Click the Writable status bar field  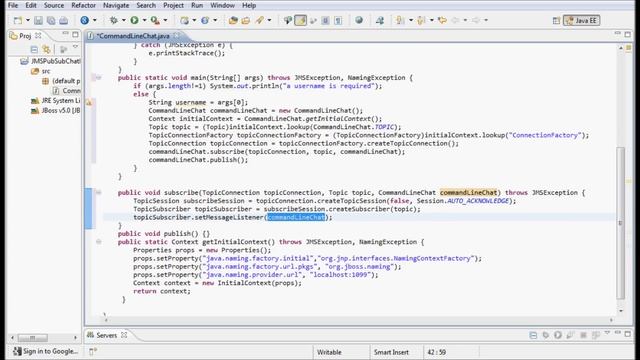pos(329,352)
